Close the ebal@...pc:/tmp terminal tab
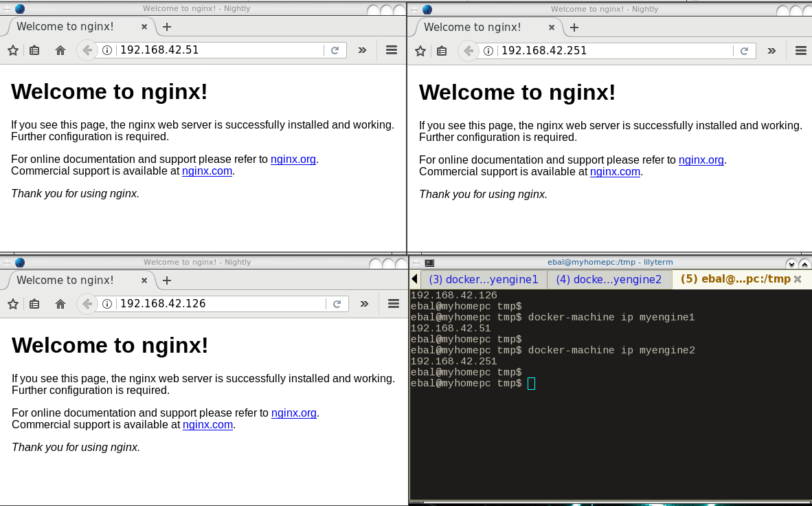The height and width of the screenshot is (506, 812). pos(798,279)
